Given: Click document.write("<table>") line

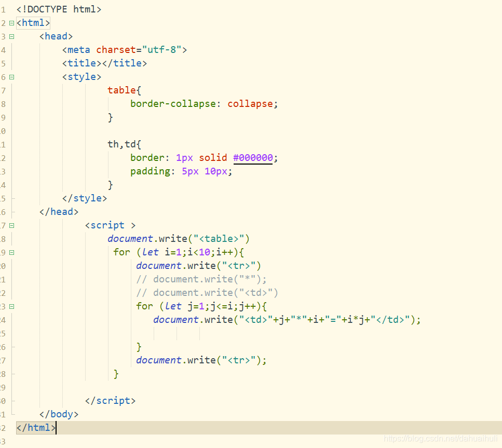Looking at the screenshot, I should point(179,239).
